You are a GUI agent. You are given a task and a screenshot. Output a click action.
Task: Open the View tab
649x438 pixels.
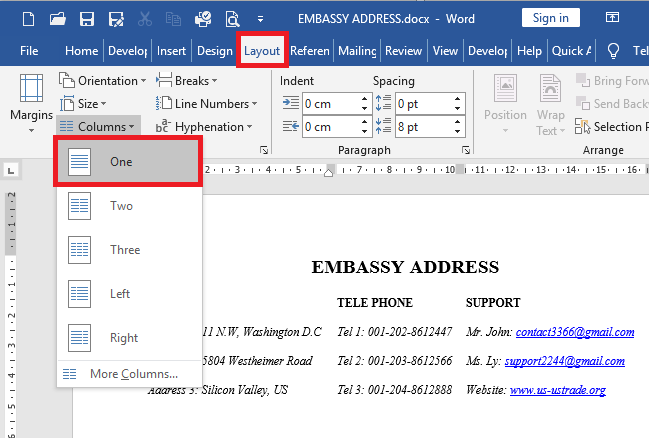click(x=445, y=51)
